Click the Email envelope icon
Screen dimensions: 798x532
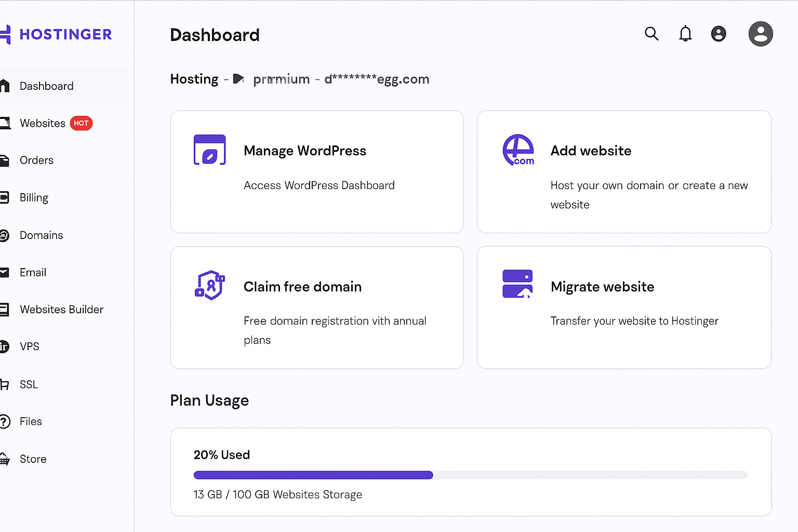5,272
